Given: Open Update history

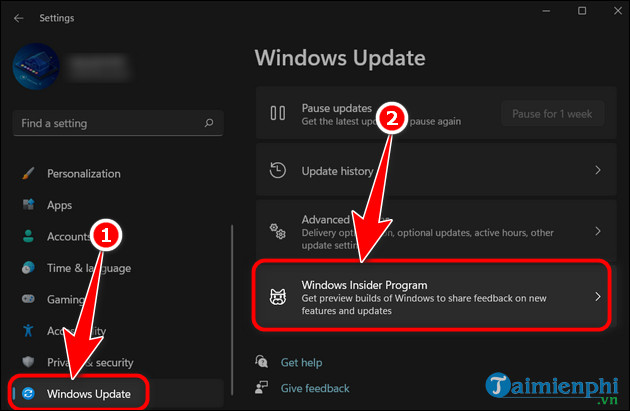Looking at the screenshot, I should point(436,170).
